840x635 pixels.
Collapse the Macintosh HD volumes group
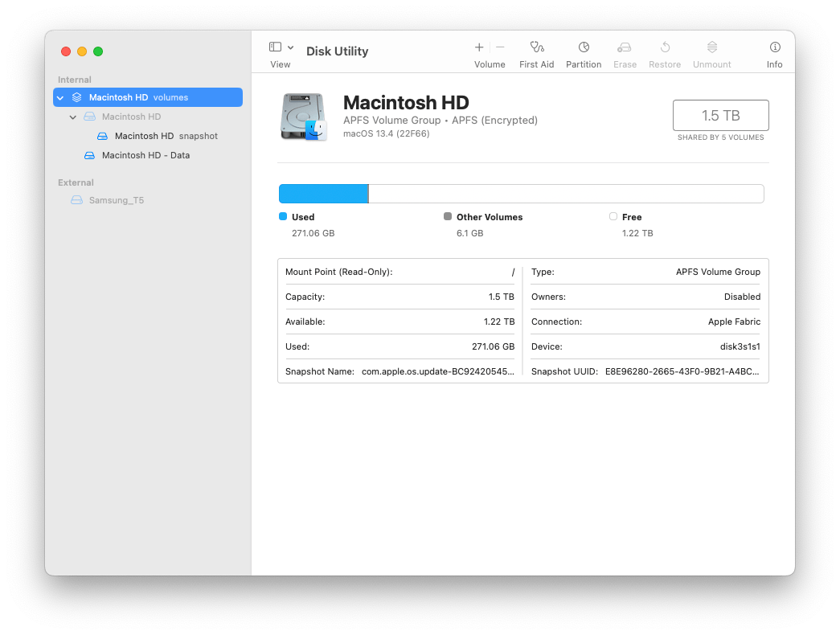(59, 96)
